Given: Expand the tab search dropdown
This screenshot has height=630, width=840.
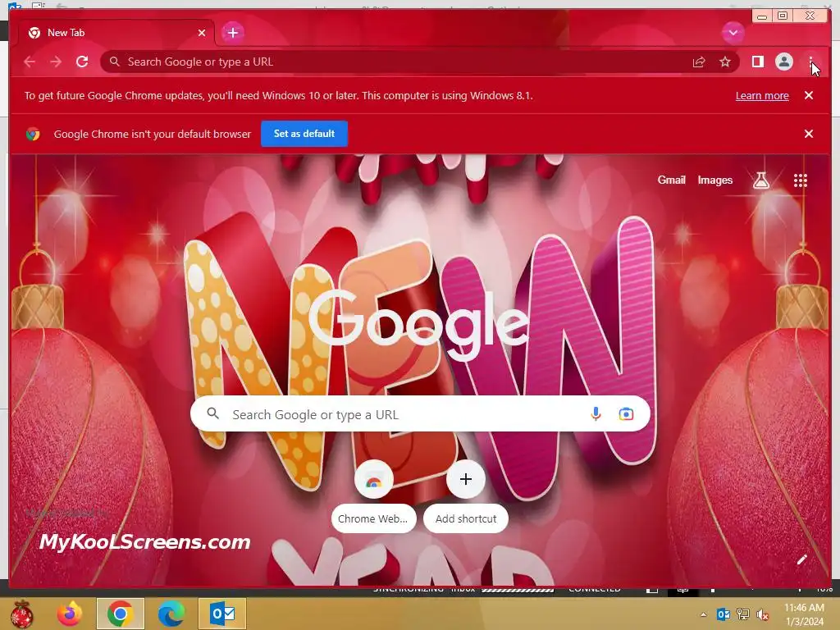Looking at the screenshot, I should (x=733, y=33).
